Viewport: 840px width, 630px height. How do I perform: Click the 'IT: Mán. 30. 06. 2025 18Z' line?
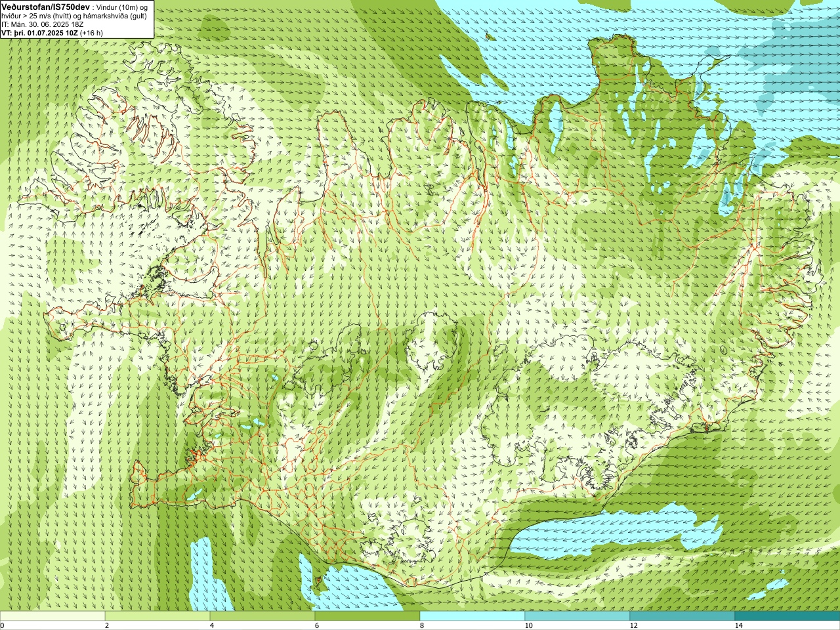[x=43, y=24]
